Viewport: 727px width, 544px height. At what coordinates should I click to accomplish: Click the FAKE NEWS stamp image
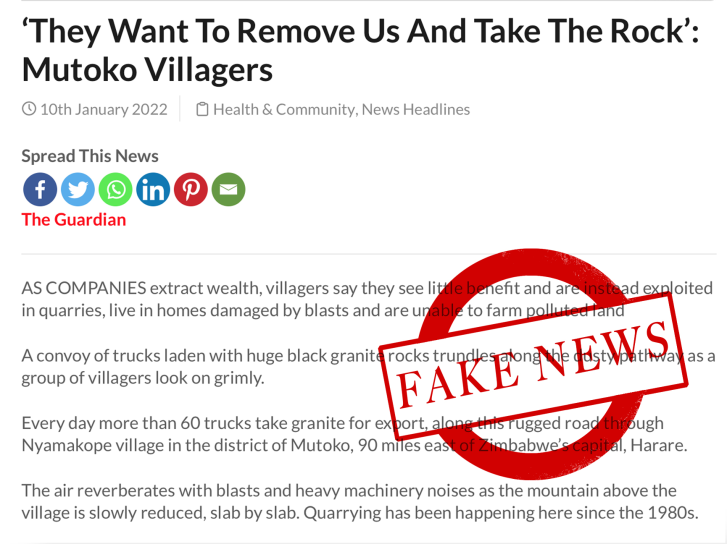point(533,365)
